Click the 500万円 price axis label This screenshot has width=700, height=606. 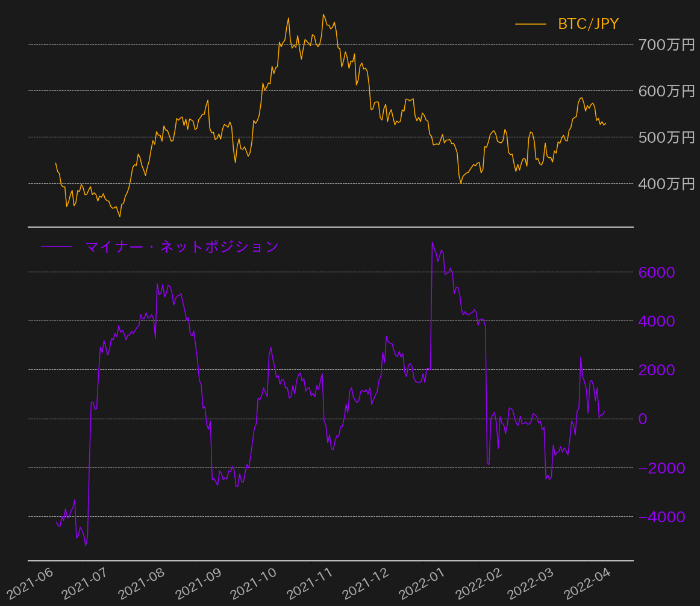click(x=666, y=137)
